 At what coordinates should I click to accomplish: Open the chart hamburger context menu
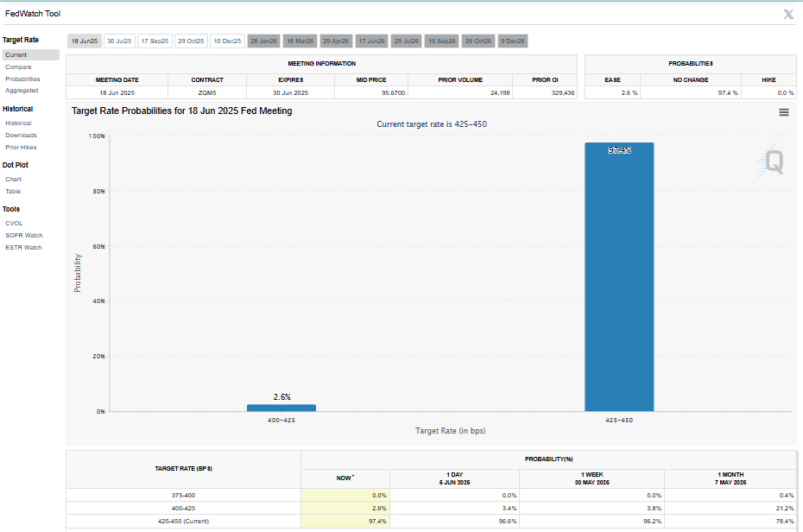tap(784, 112)
